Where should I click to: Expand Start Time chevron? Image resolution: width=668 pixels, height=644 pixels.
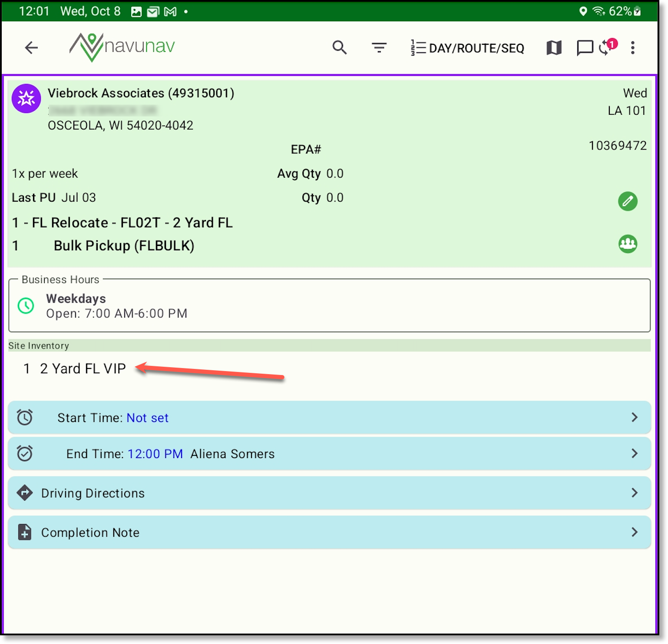click(635, 417)
